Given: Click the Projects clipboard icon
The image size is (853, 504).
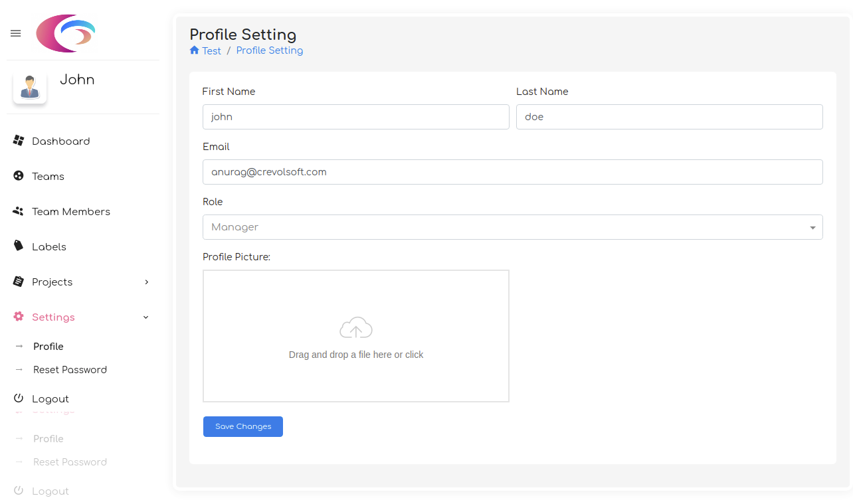Looking at the screenshot, I should [19, 282].
